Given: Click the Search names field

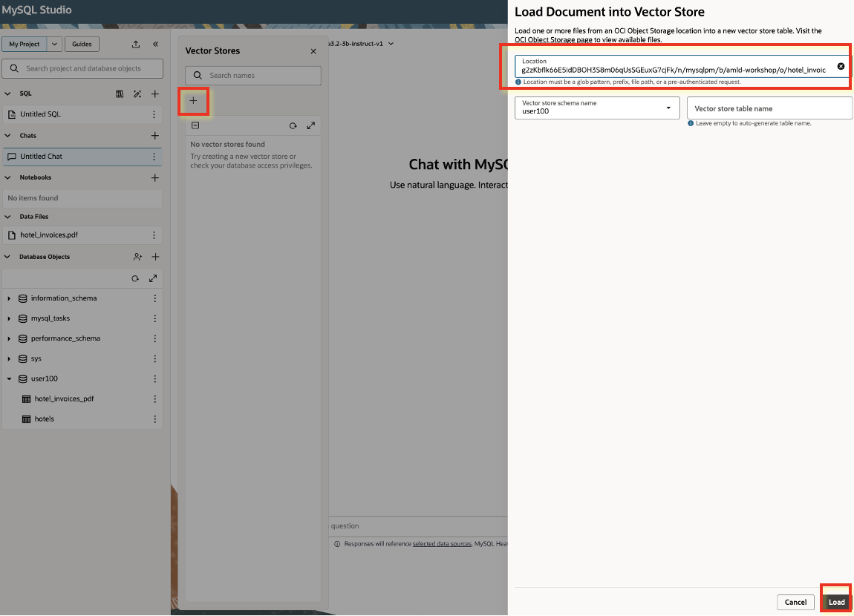Looking at the screenshot, I should tap(253, 76).
